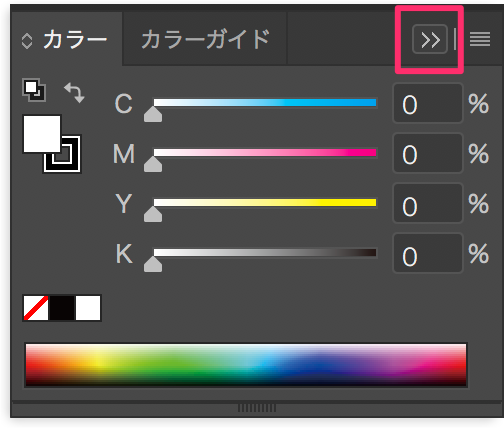Select the stroke box
This screenshot has height=432, width=504.
62,154
